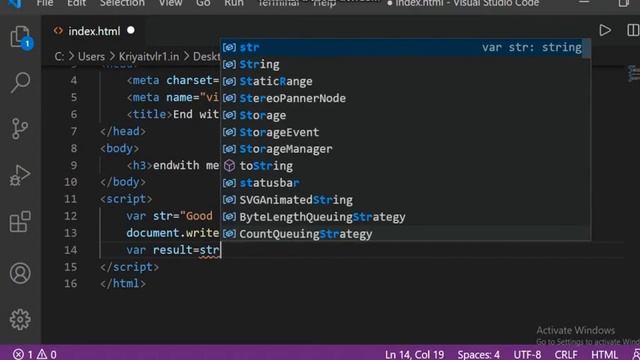Screen dimensions: 640x360
Task: Select the 'StorageEvent' suggestion
Action: tap(402, 132)
